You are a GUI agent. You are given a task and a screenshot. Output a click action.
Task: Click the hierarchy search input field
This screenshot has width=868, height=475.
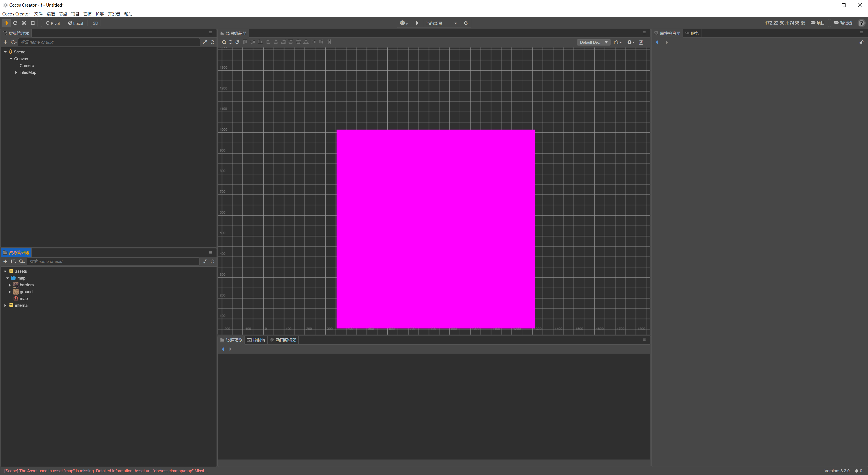tap(109, 42)
